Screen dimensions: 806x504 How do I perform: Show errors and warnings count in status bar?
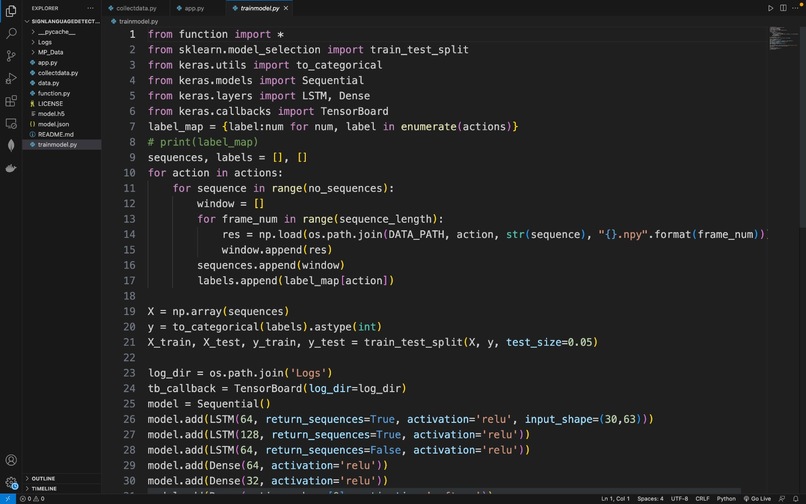click(32, 499)
